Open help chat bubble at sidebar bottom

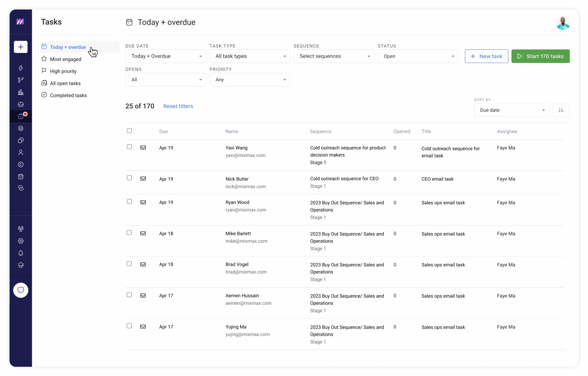[x=20, y=290]
